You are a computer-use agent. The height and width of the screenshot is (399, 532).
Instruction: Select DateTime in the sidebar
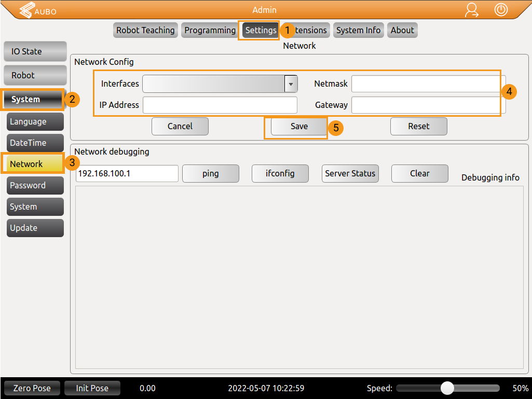click(35, 143)
